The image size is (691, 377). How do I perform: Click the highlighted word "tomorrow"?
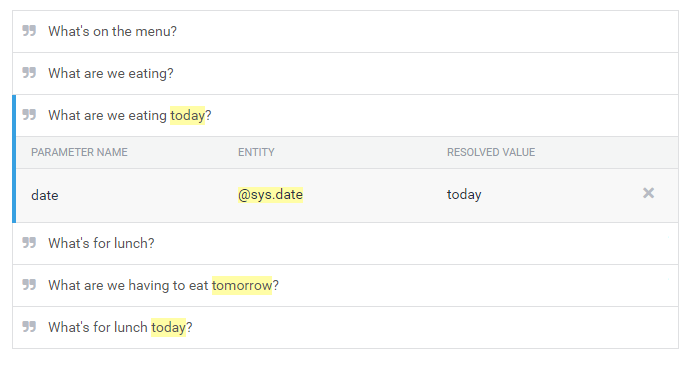242,285
